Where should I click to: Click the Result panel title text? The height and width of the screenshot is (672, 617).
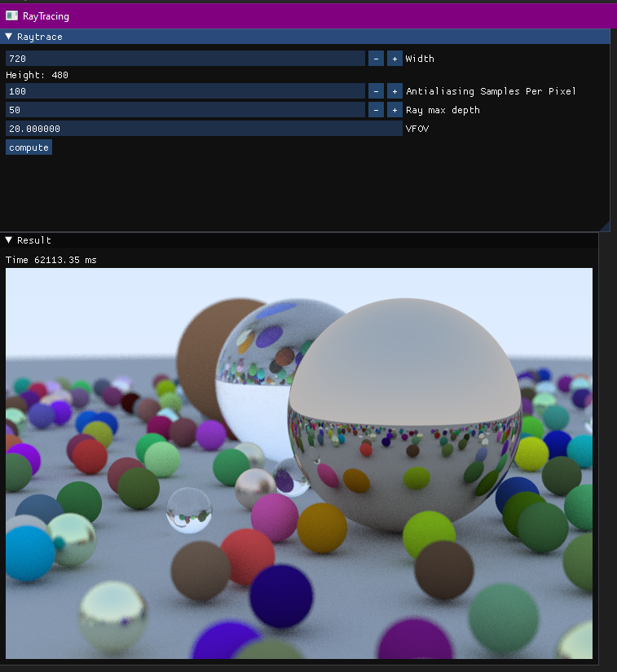[x=34, y=240]
